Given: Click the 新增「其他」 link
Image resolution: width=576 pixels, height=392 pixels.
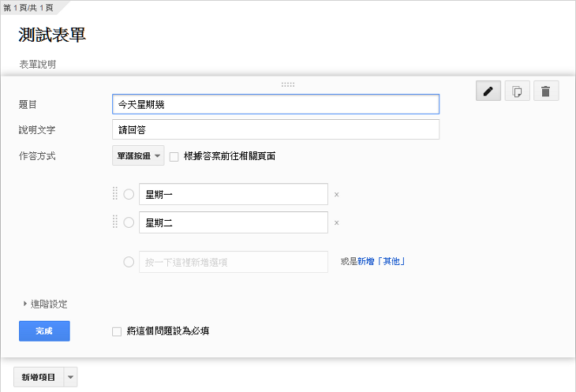Looking at the screenshot, I should click(382, 262).
